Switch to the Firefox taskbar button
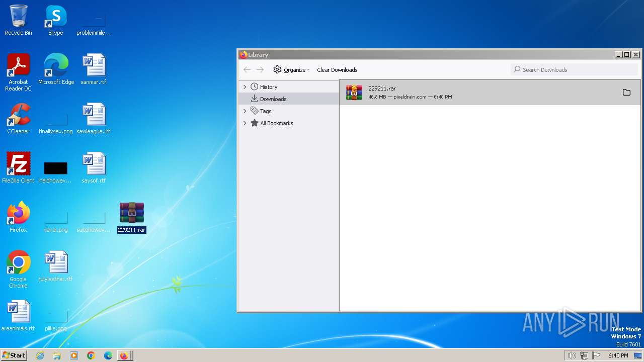 click(125, 355)
